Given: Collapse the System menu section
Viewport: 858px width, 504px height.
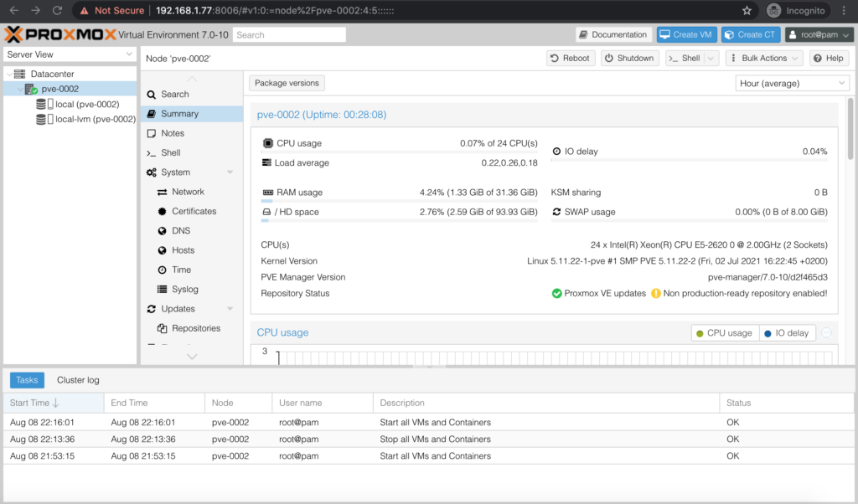Looking at the screenshot, I should (230, 172).
